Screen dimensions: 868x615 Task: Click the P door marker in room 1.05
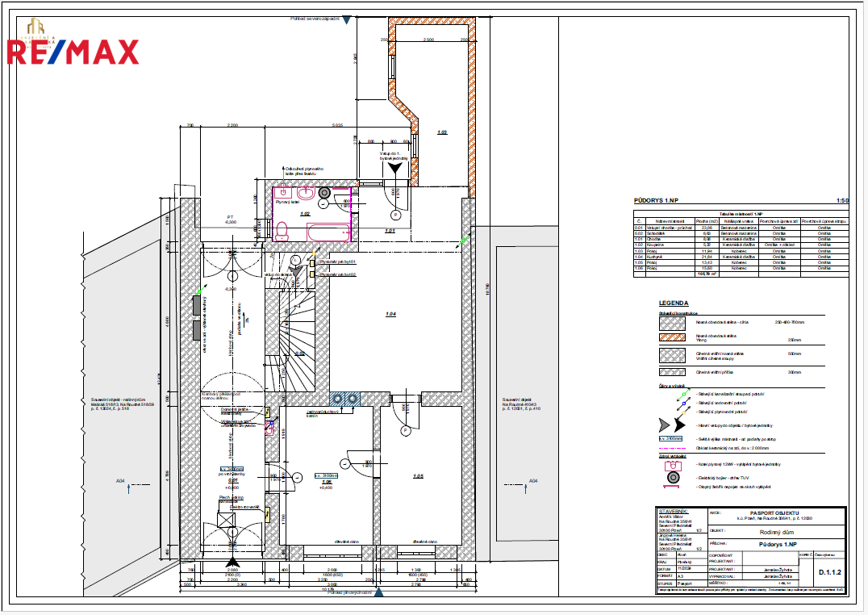[405, 430]
